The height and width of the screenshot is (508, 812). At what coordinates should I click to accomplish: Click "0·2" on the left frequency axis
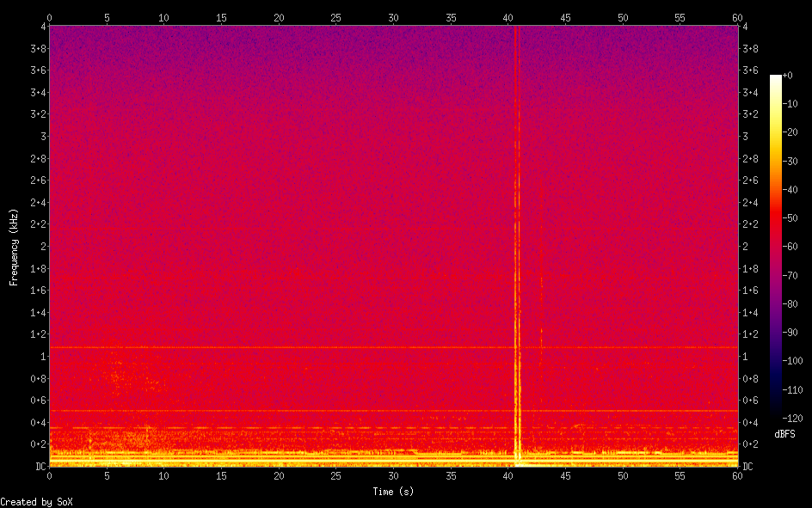point(39,445)
